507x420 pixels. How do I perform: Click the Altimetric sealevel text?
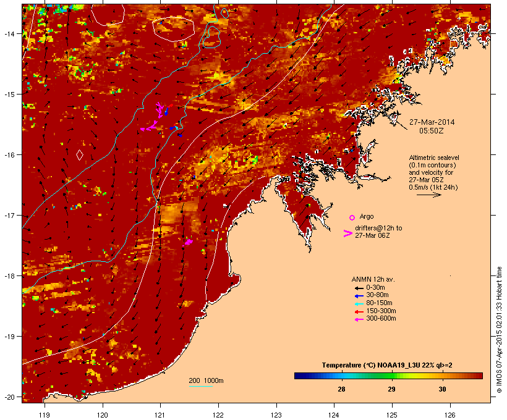(x=434, y=157)
